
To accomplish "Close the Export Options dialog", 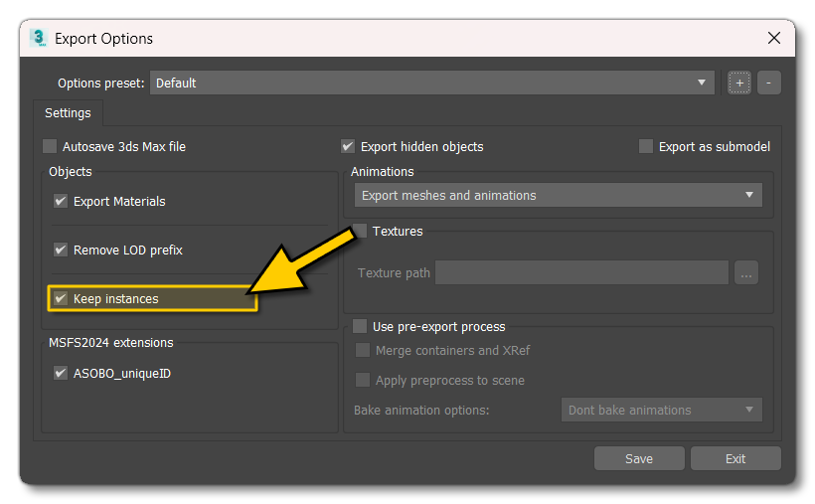I will click(774, 38).
